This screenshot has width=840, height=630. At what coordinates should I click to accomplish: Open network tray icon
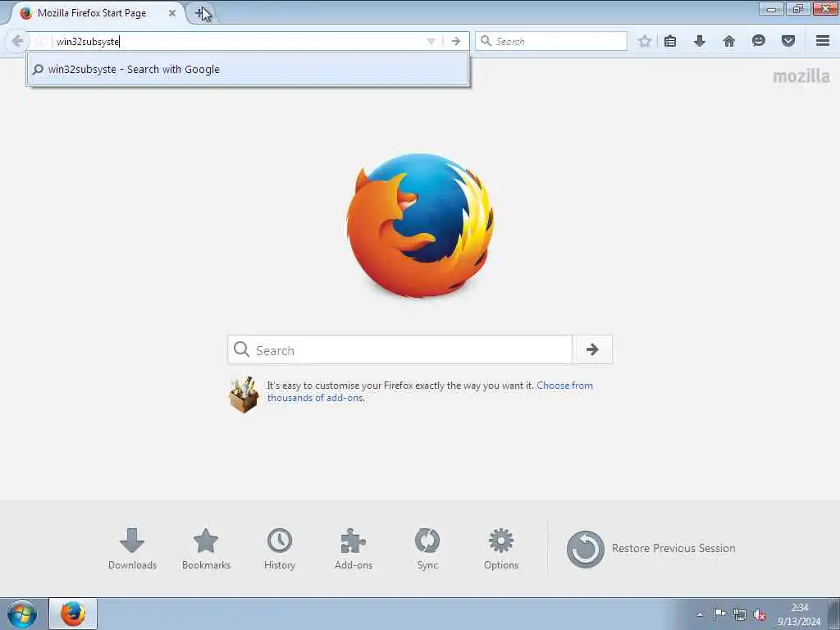[x=740, y=614]
